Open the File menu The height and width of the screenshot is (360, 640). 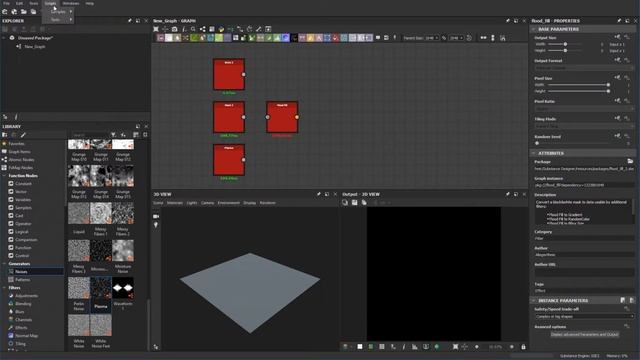coord(6,3)
